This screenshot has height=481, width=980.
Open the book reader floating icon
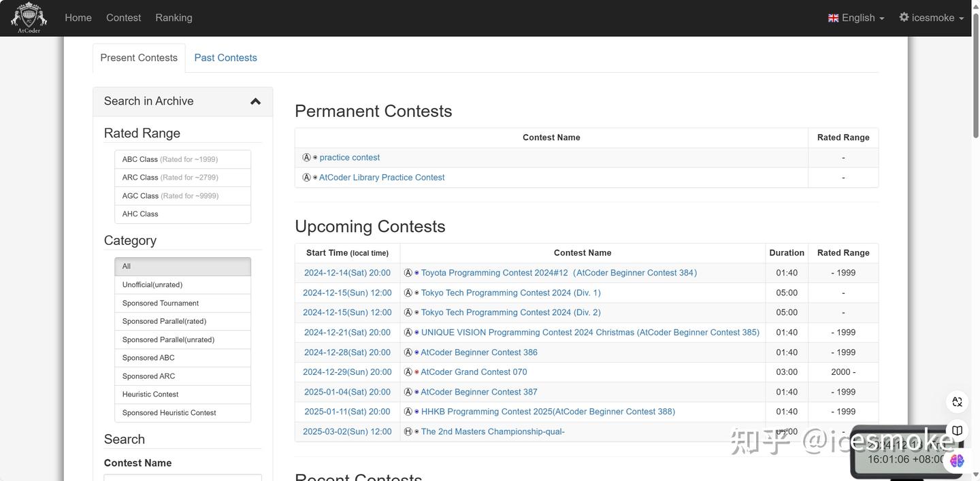click(957, 431)
